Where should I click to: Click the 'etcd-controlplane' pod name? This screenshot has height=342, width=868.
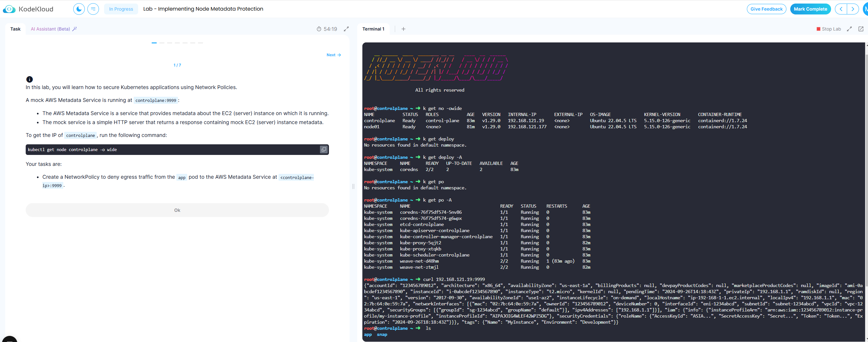pos(422,224)
